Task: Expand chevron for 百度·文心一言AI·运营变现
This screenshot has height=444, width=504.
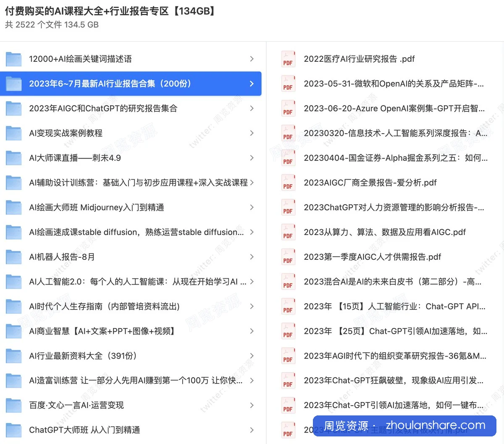Action: (252, 405)
